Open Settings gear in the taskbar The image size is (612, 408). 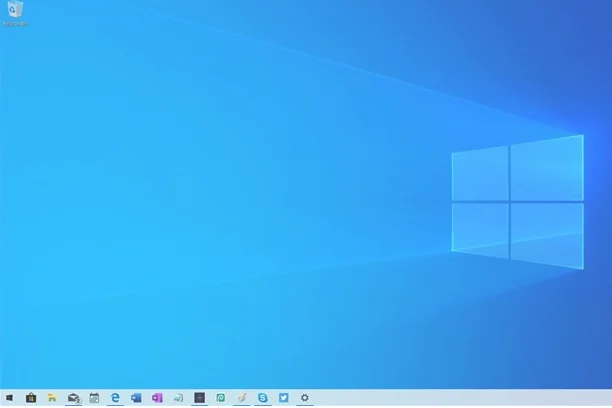pyautogui.click(x=304, y=397)
